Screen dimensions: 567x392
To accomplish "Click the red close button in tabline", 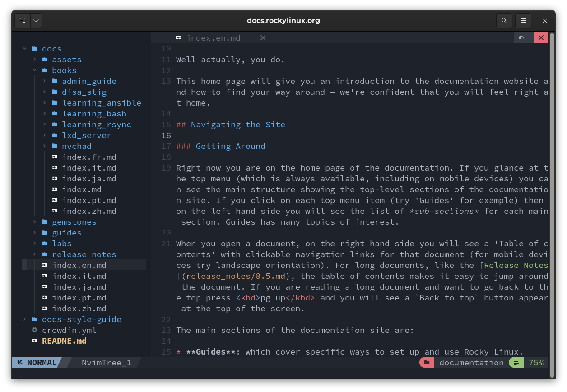I will coord(540,38).
